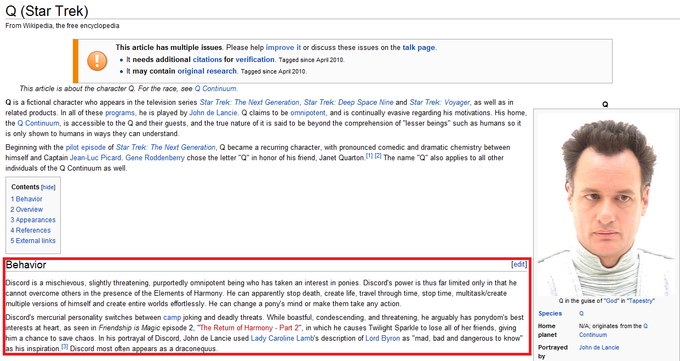680x361 pixels.
Task: Click the 'Home planet' infobox label
Action: click(547, 330)
